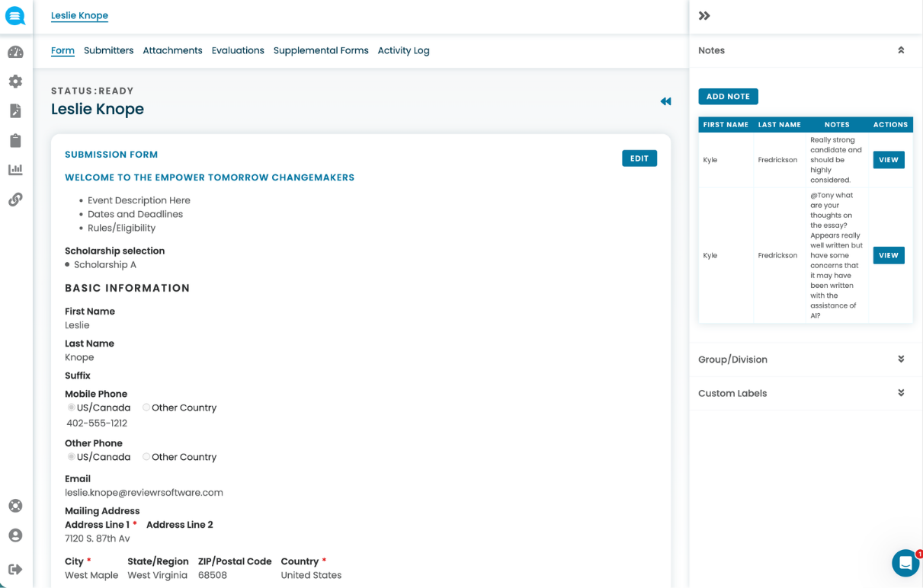Switch to the Form tab
The image size is (923, 588).
62,50
